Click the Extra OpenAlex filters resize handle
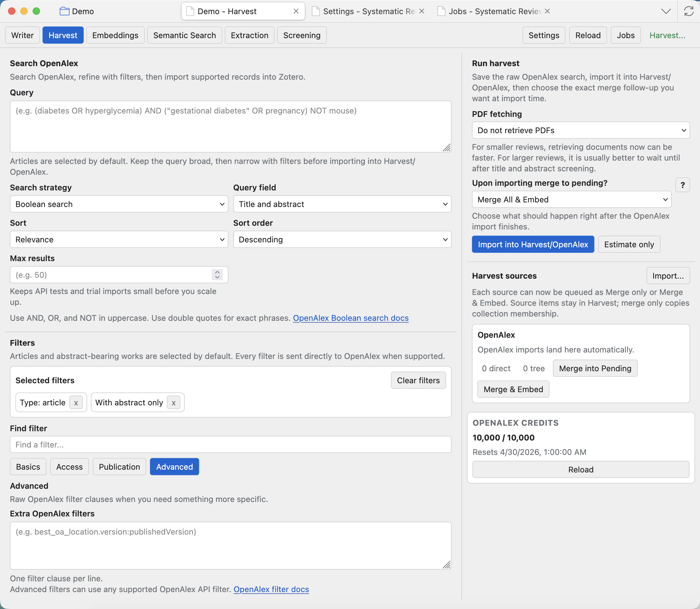 tap(446, 564)
